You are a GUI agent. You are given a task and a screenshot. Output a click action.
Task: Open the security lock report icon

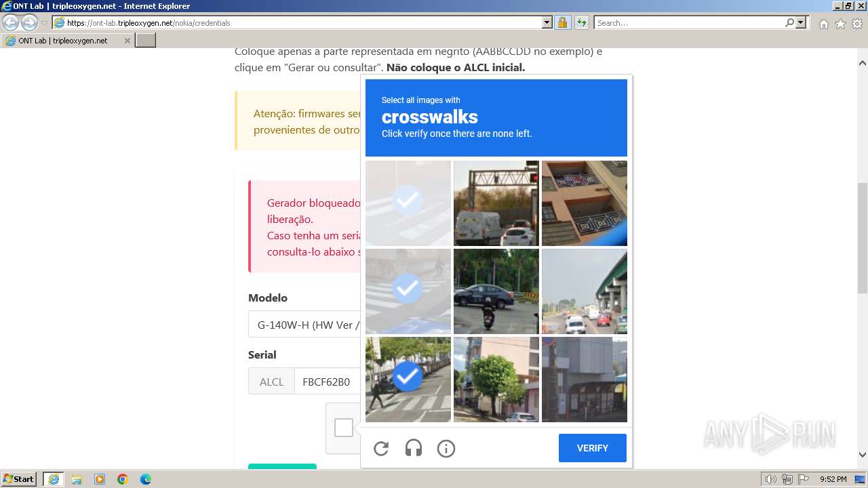[562, 22]
